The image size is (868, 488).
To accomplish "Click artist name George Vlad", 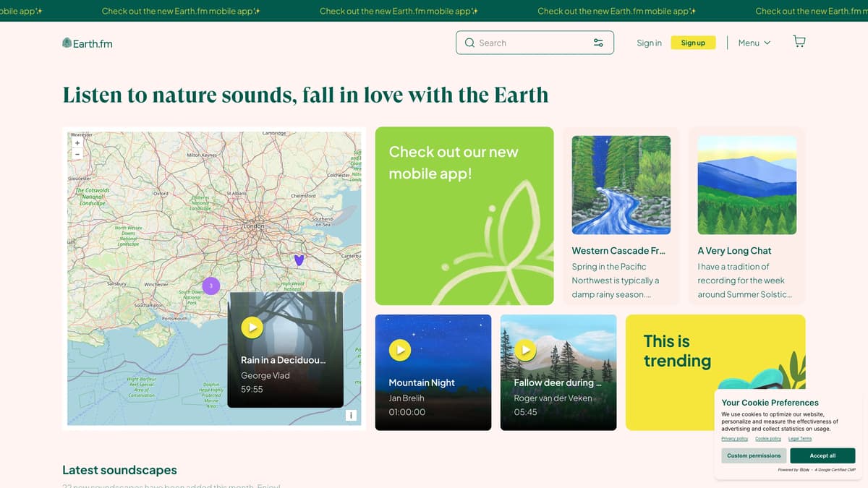I will [265, 375].
